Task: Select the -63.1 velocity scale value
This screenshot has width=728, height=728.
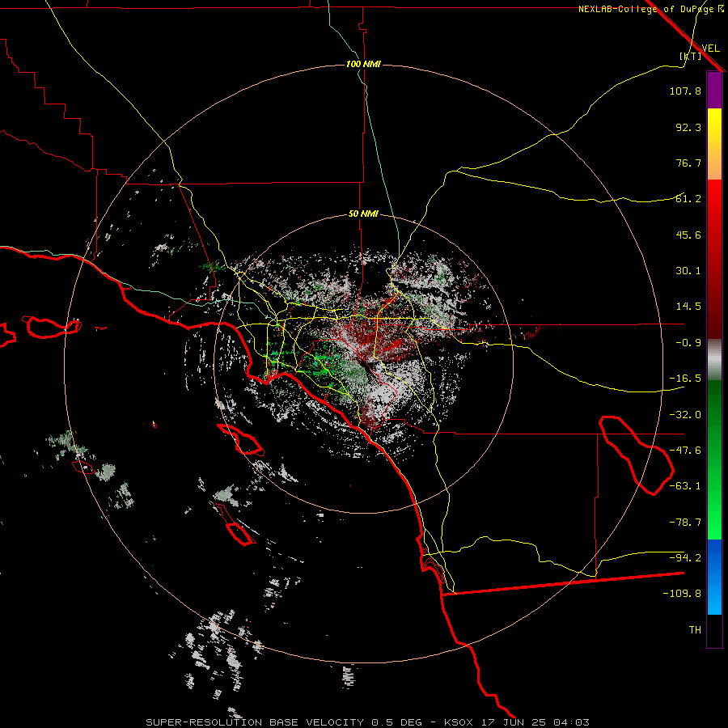Action: pyautogui.click(x=685, y=486)
